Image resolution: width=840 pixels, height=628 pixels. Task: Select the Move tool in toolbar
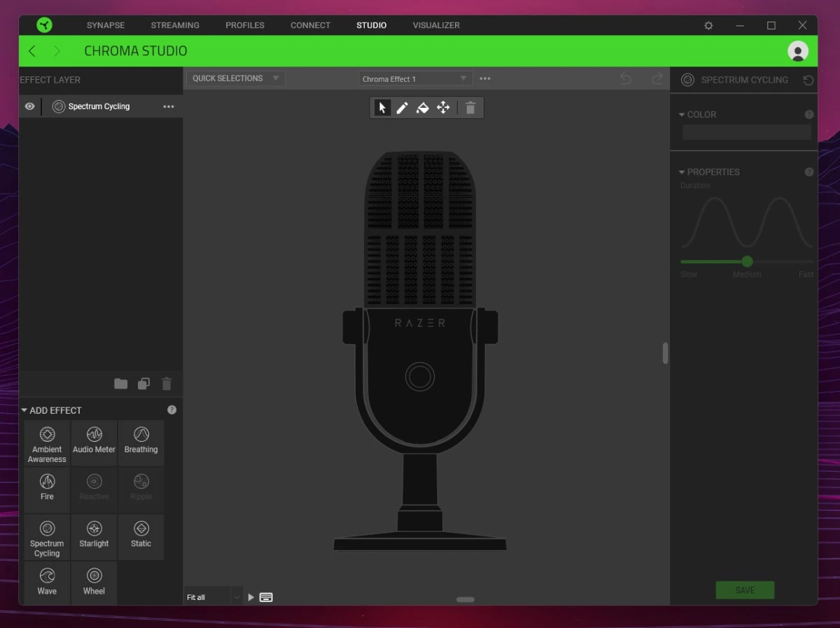click(x=443, y=108)
